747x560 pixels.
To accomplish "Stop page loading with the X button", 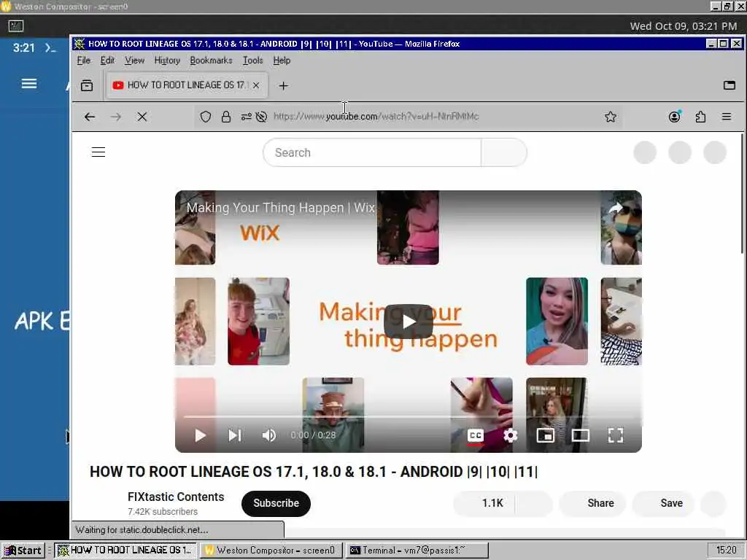I will [142, 117].
